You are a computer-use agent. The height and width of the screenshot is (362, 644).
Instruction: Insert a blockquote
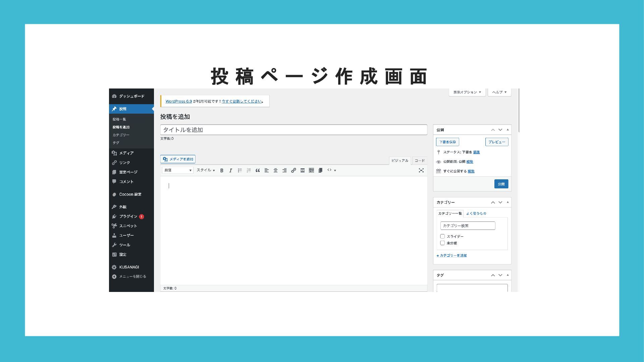[258, 171]
